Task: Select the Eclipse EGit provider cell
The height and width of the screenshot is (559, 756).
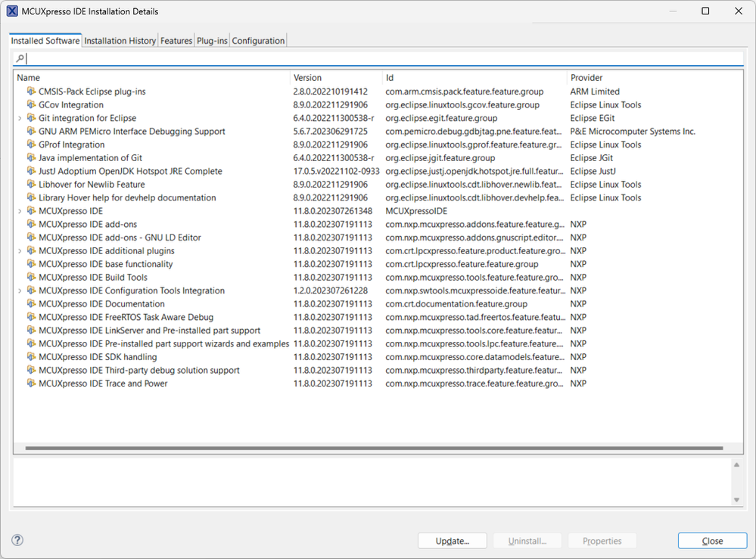Action: tap(592, 118)
